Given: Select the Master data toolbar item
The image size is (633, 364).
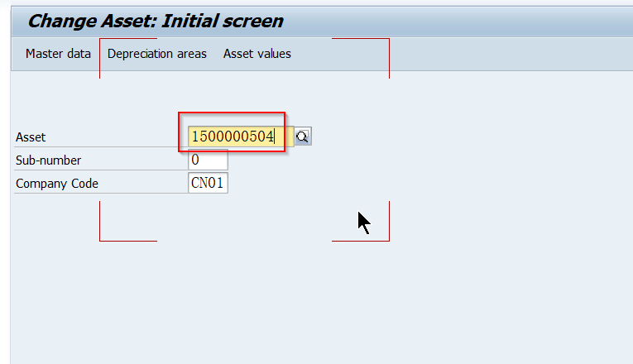Looking at the screenshot, I should pos(58,54).
